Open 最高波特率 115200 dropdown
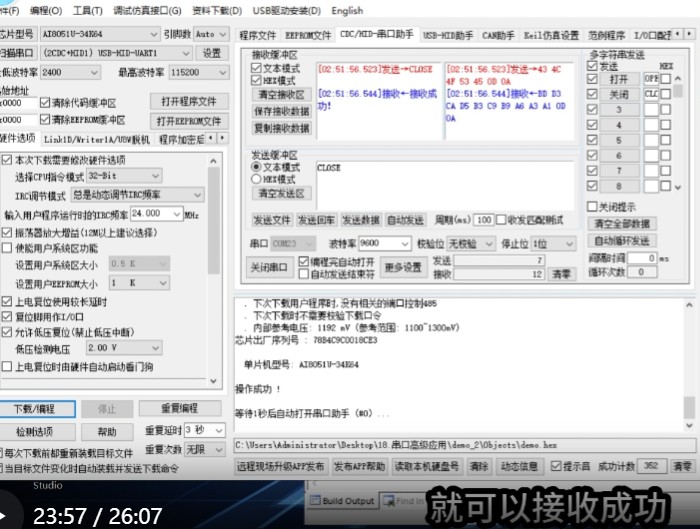The width and height of the screenshot is (700, 529). click(199, 72)
